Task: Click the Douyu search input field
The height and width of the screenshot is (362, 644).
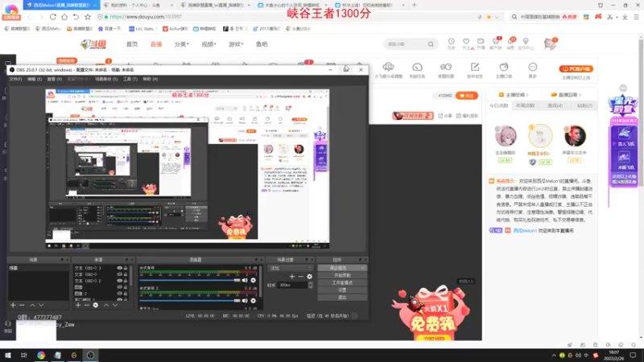Action: click(x=405, y=44)
